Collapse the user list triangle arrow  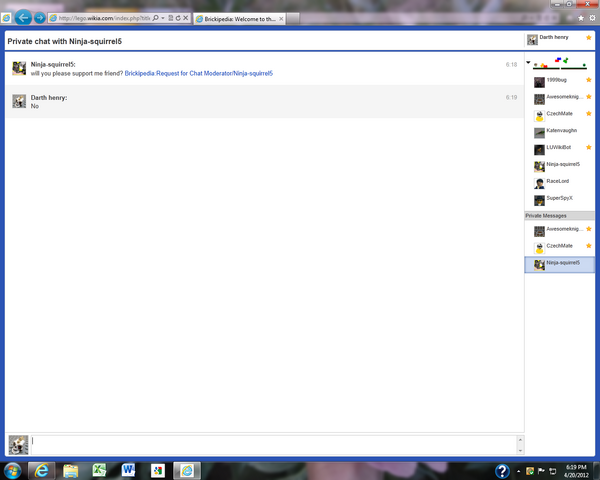528,62
